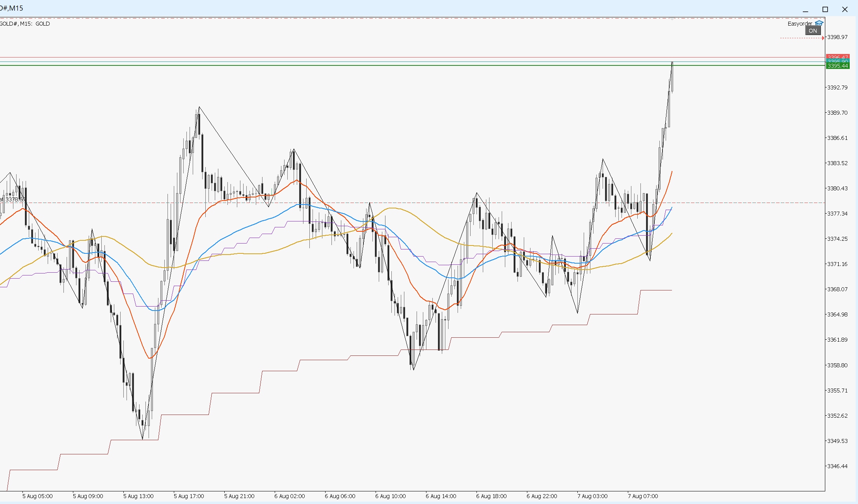Select the red 3396.47 price tag
The image size is (858, 504).
[838, 56]
